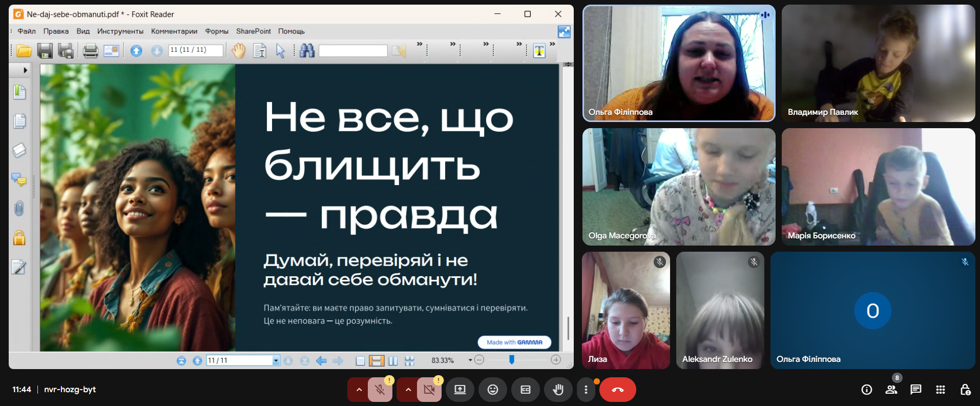Click the Print icon in toolbar
The height and width of the screenshot is (406, 980).
(x=91, y=51)
